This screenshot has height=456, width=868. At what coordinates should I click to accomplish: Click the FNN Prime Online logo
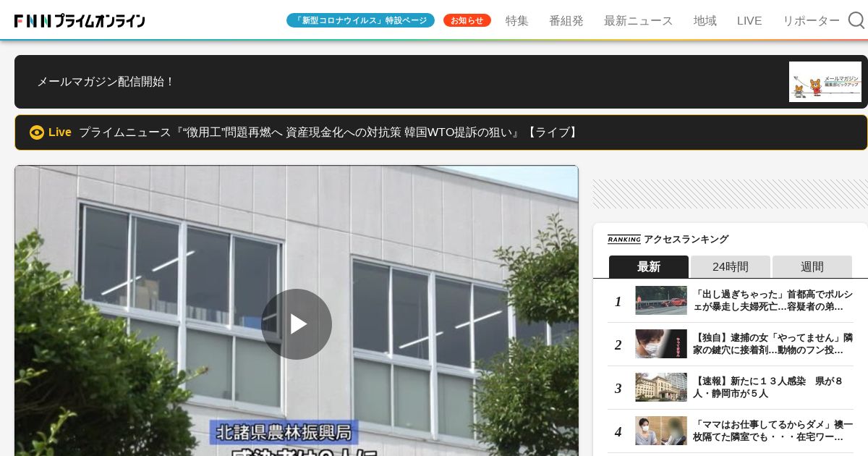[80, 21]
